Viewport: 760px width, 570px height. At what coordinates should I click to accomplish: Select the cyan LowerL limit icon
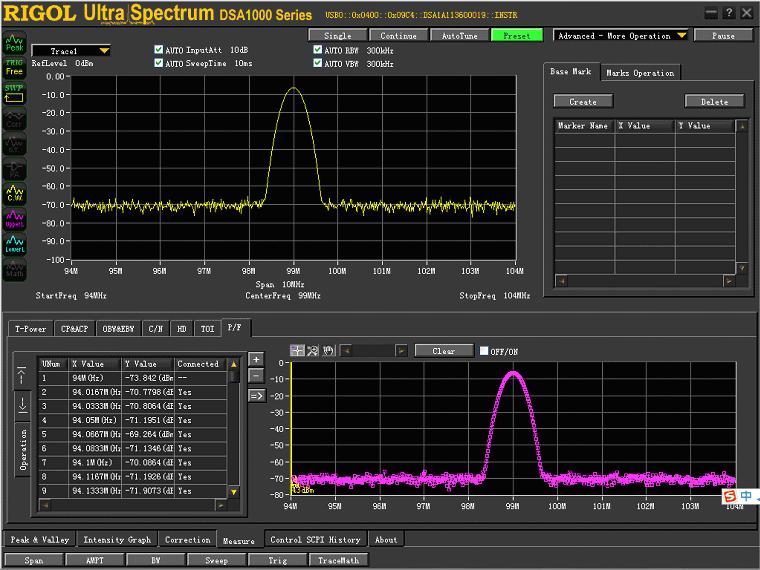tap(14, 244)
